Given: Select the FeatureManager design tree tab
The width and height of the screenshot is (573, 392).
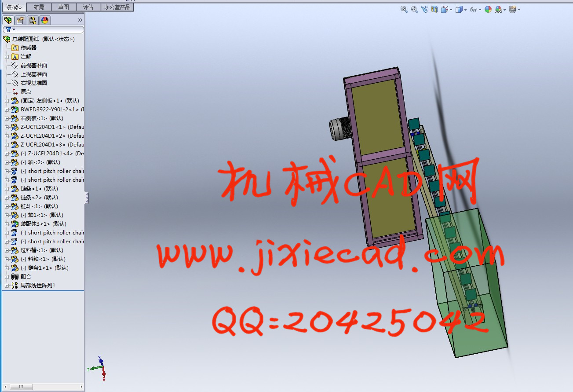Looking at the screenshot, I should (x=7, y=20).
